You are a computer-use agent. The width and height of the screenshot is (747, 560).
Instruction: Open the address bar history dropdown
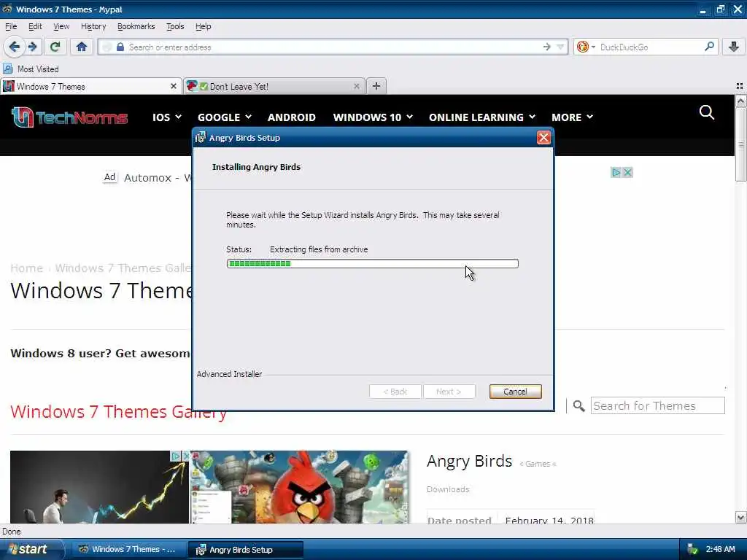click(x=560, y=47)
